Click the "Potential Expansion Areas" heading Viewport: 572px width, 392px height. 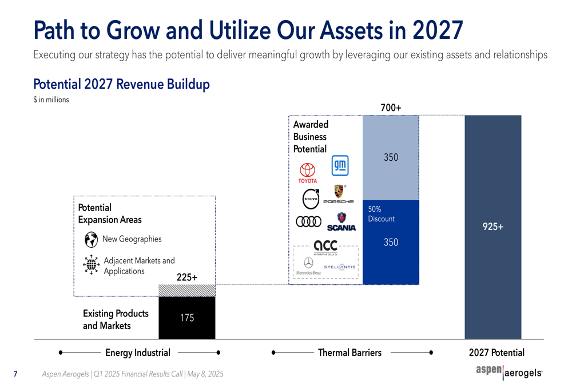coord(110,213)
